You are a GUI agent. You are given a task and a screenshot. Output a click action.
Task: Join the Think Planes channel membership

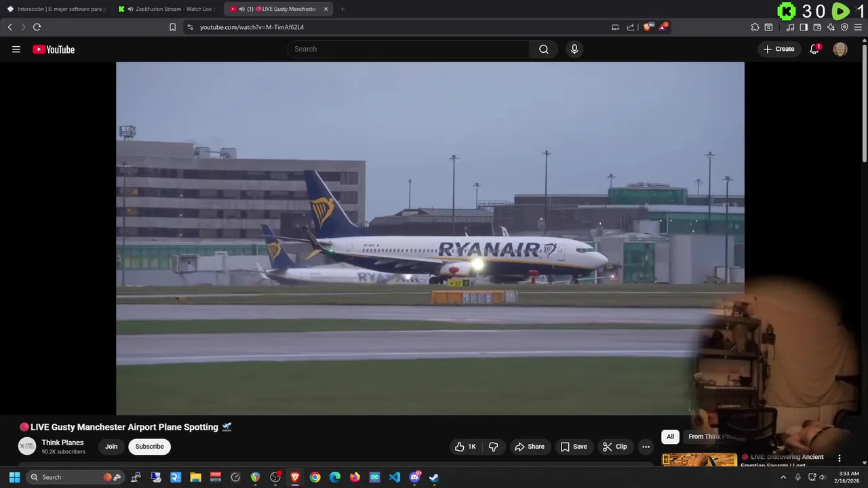111,447
